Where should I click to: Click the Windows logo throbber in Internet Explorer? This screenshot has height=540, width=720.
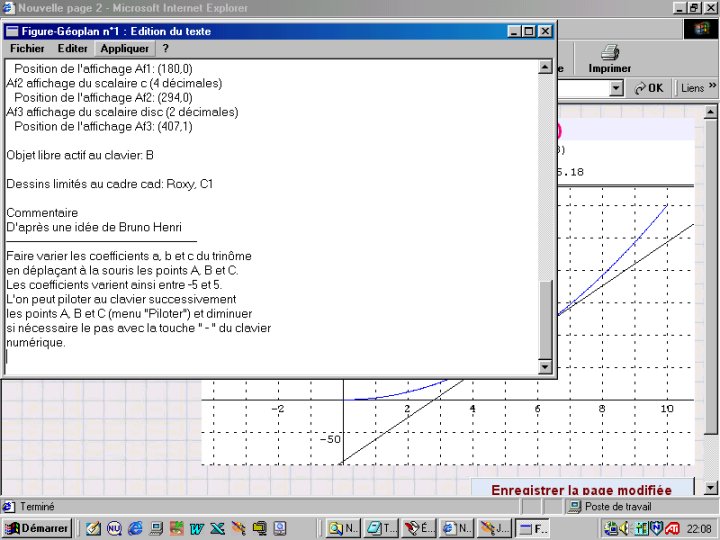click(x=701, y=29)
